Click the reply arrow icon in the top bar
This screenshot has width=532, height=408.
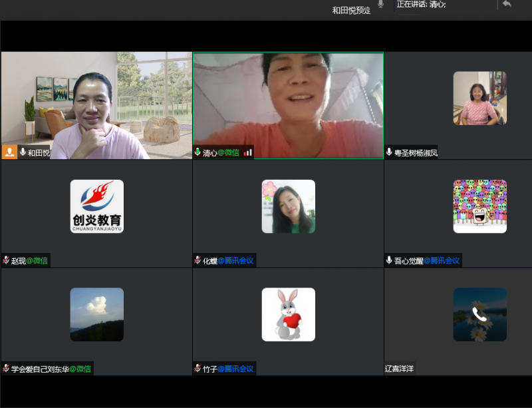[507, 4]
